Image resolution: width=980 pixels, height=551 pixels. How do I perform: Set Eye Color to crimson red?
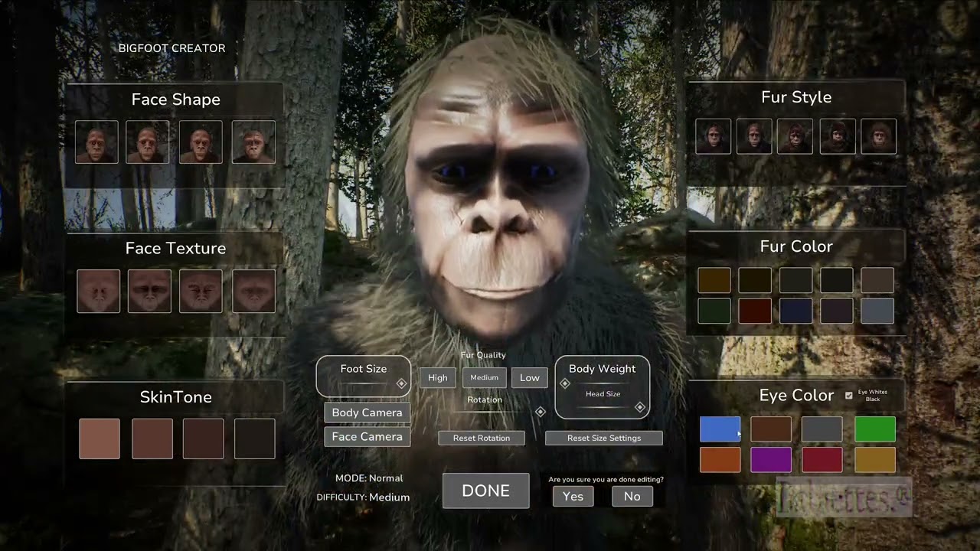(x=822, y=460)
